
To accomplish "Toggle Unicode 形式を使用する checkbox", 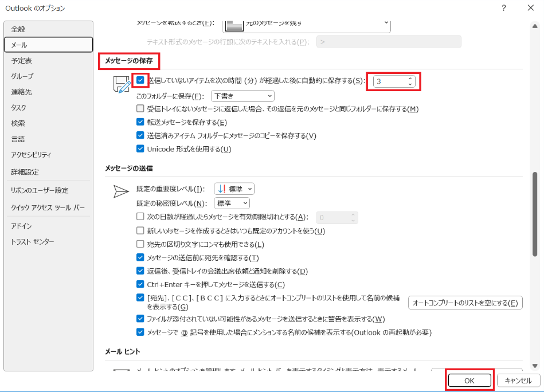I will [140, 149].
